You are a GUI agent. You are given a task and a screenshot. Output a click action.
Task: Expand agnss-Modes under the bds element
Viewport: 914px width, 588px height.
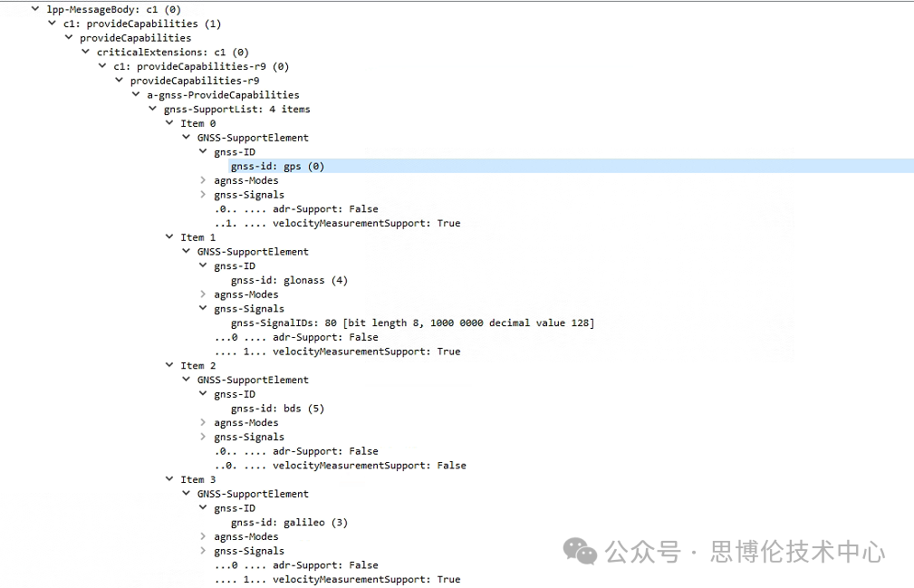point(204,423)
